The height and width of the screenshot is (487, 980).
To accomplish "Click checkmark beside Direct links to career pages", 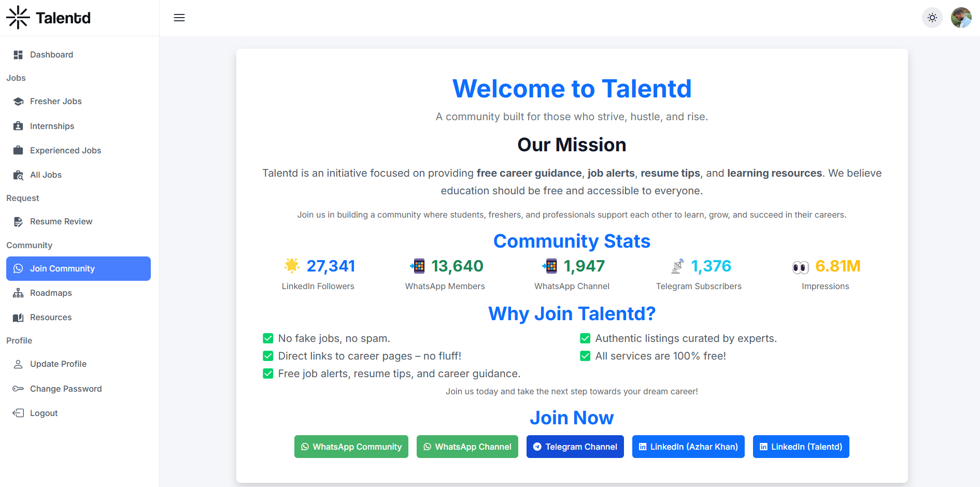I will tap(268, 356).
